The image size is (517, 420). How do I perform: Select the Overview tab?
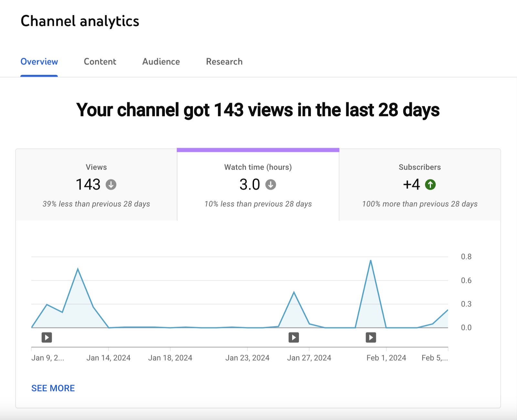pos(39,61)
